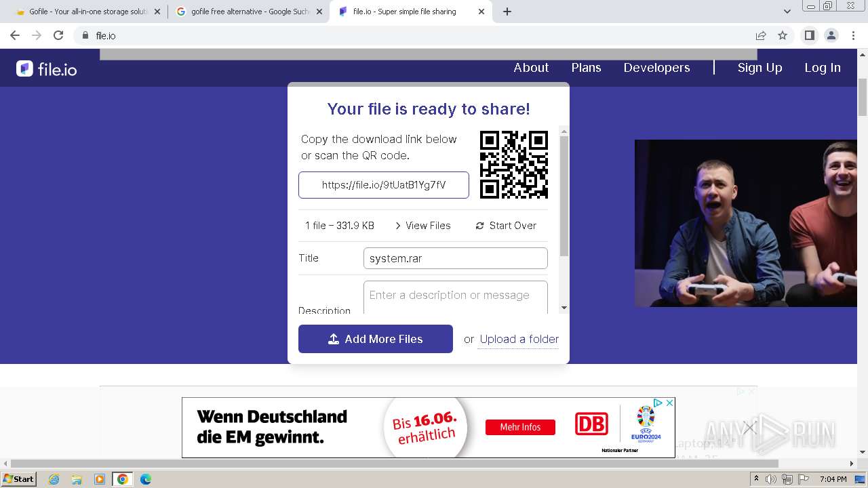This screenshot has height=488, width=868.
Task: Close the file.io tab
Action: [x=481, y=12]
